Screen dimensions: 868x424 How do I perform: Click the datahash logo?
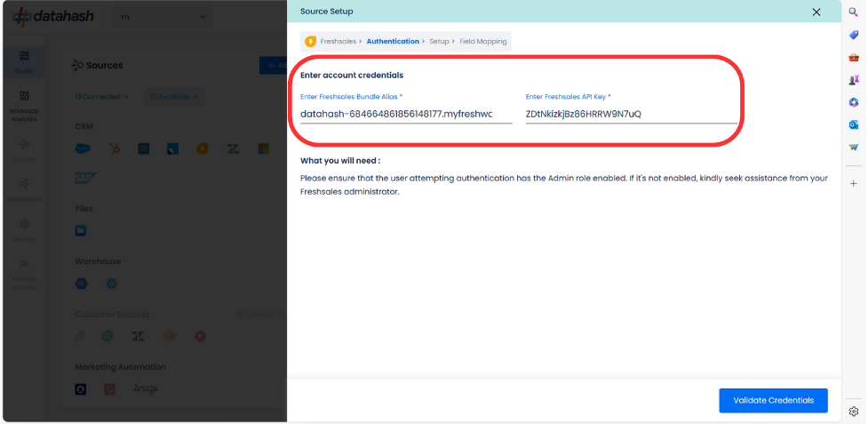pos(54,16)
